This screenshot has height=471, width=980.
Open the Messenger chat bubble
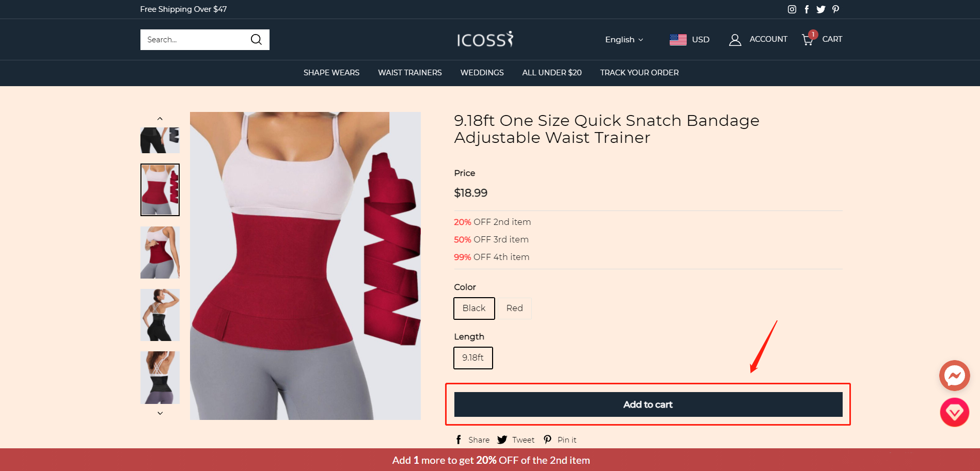[x=954, y=376]
